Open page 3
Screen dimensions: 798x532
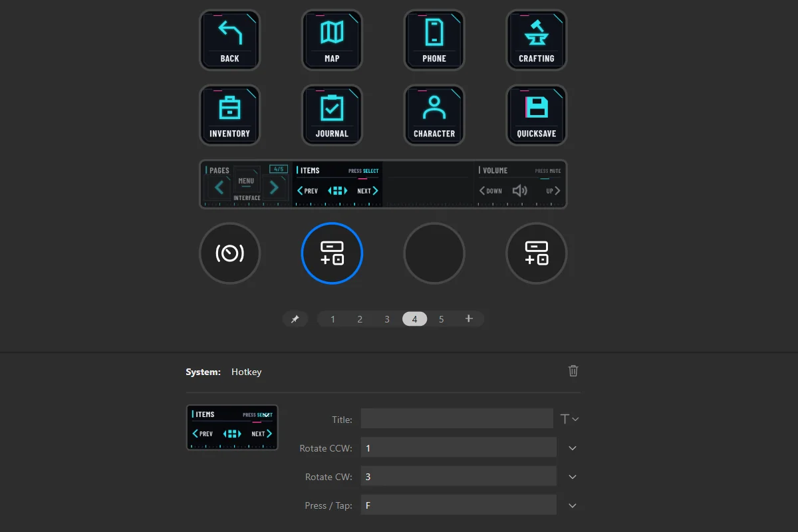[387, 319]
